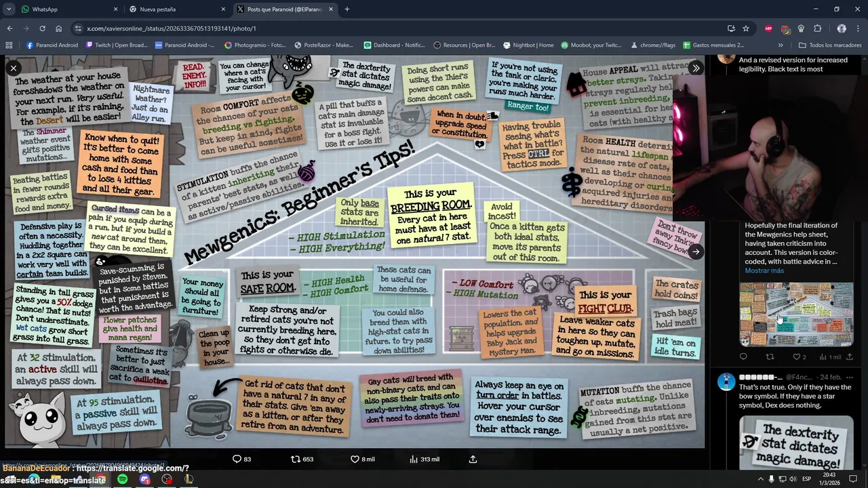The width and height of the screenshot is (868, 488).
Task: Reply to the sidebar help sheet post
Action: pos(743,357)
